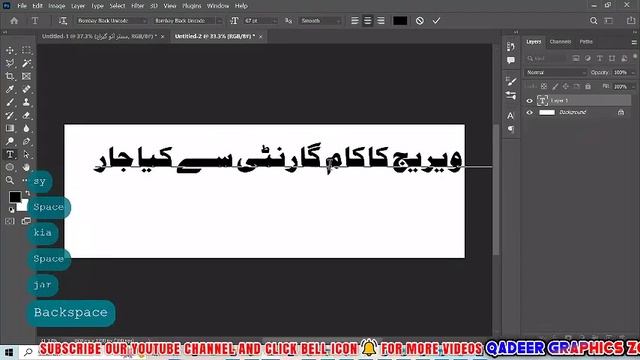Open the Windows Start button

click(x=9, y=352)
